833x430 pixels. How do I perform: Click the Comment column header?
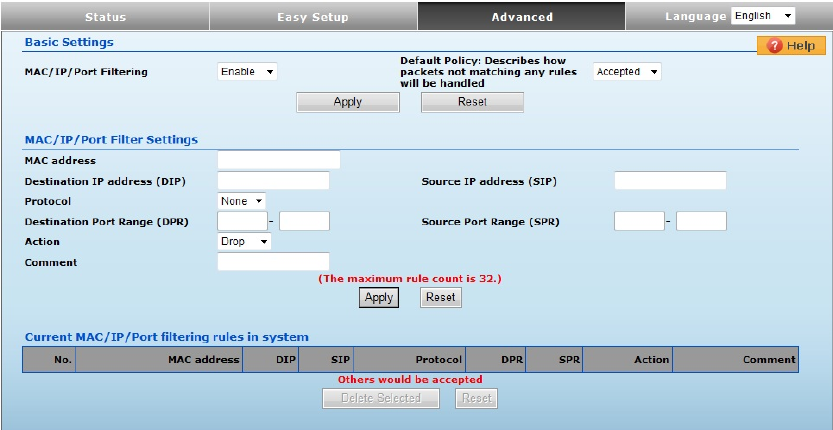pos(735,359)
